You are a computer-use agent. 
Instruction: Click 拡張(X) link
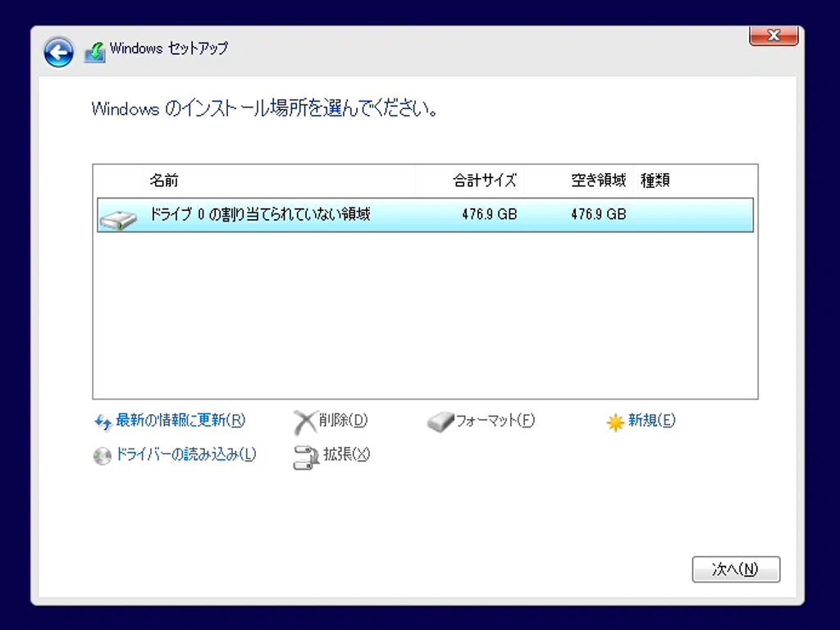coord(346,454)
